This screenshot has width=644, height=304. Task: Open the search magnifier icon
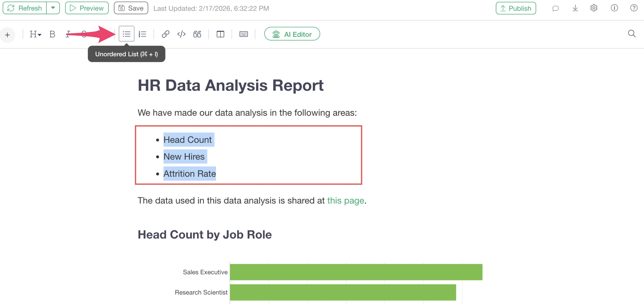(631, 33)
